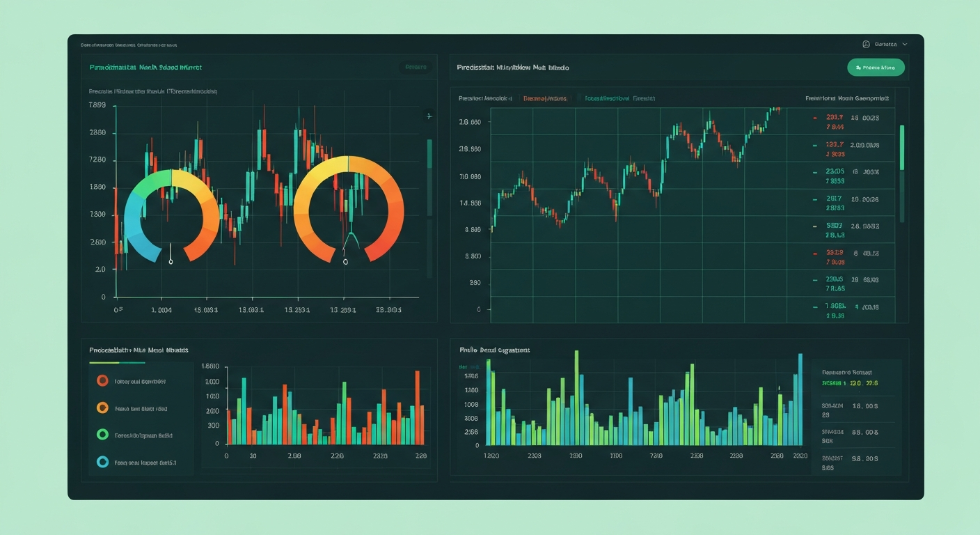Image resolution: width=980 pixels, height=535 pixels.
Task: Click the left gauge needle handle
Action: (171, 262)
